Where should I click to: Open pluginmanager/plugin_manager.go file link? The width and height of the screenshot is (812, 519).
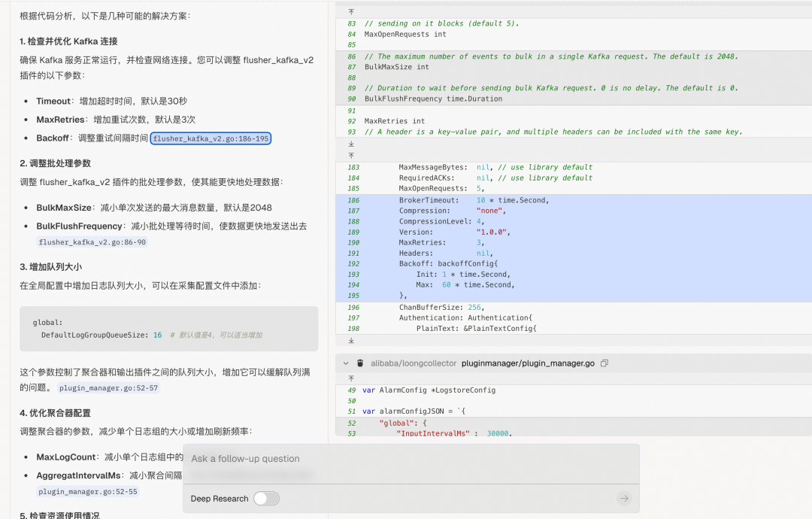528,363
